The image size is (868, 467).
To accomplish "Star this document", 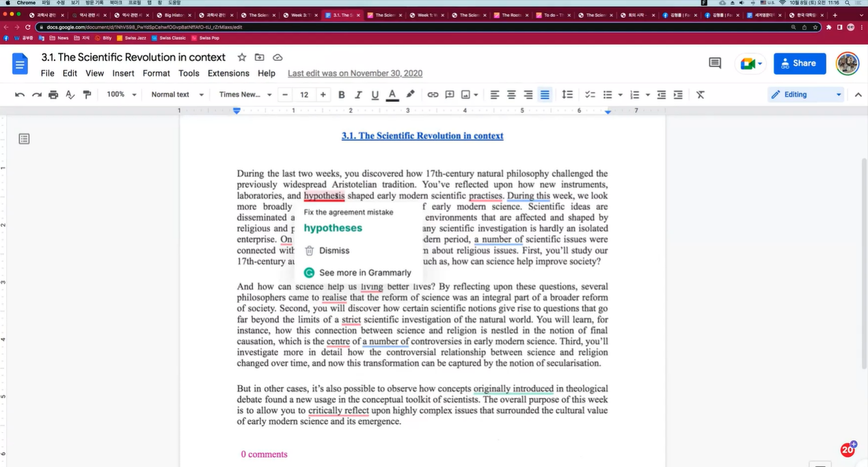I will pyautogui.click(x=242, y=57).
